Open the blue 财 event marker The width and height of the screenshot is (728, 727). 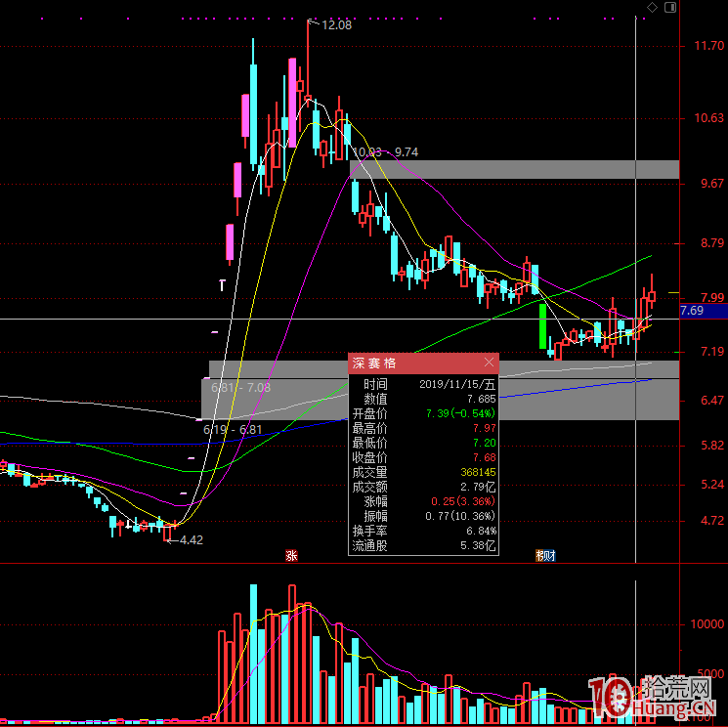(x=549, y=556)
